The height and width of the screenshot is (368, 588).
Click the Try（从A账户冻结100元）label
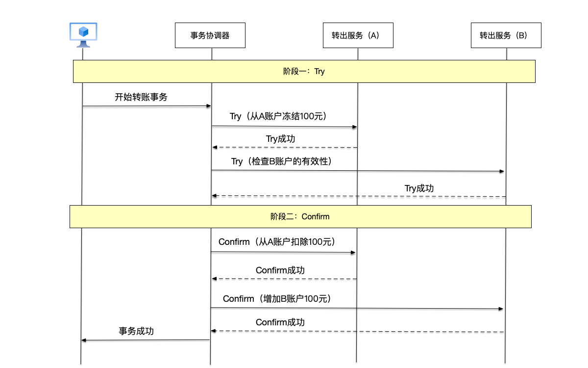[284, 117]
